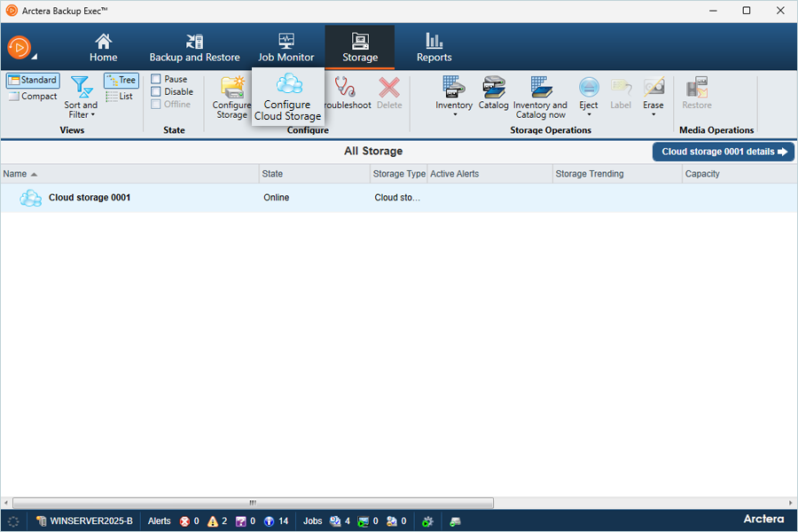Image resolution: width=798 pixels, height=532 pixels.
Task: Click the error alerts icon in status bar
Action: point(184,521)
